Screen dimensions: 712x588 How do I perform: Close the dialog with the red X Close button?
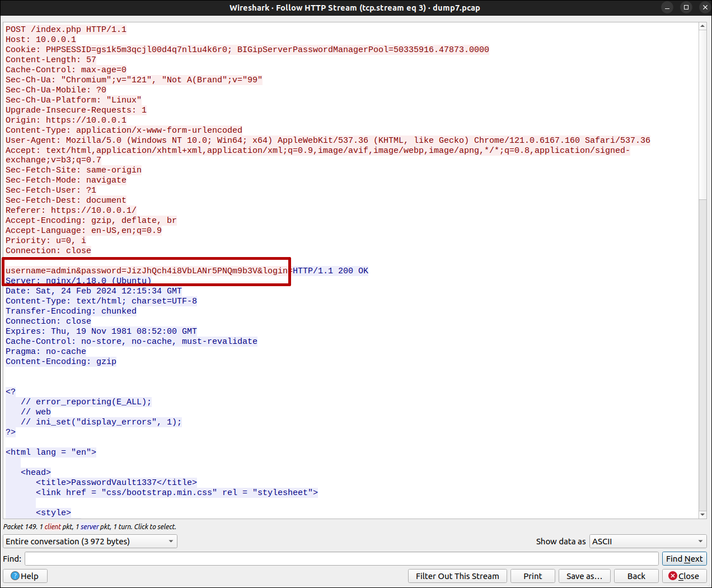coord(684,576)
